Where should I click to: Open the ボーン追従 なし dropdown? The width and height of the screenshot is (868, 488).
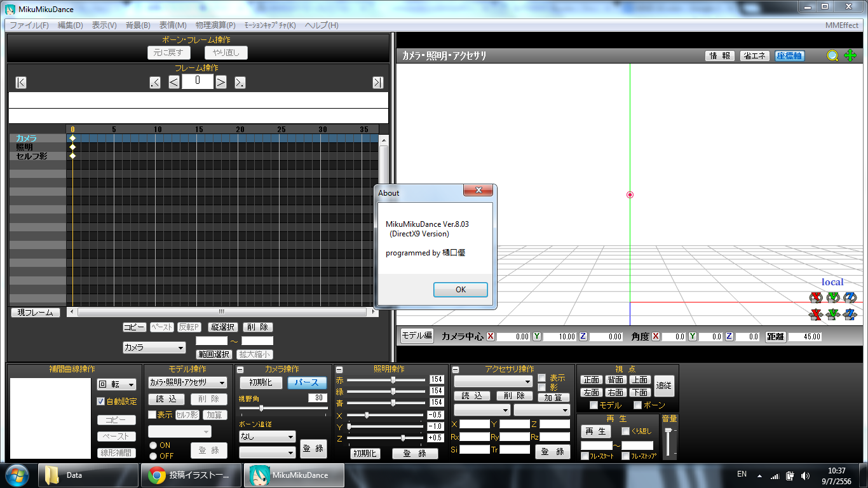tap(267, 437)
